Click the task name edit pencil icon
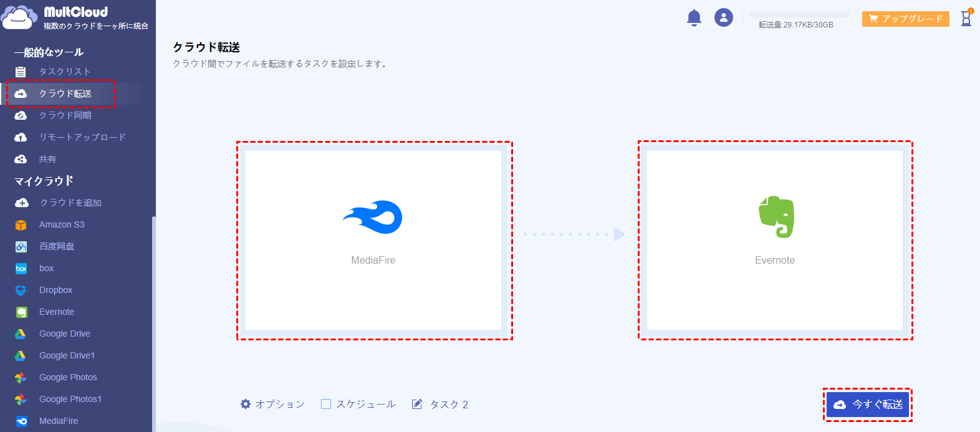The image size is (980, 432). tap(417, 404)
